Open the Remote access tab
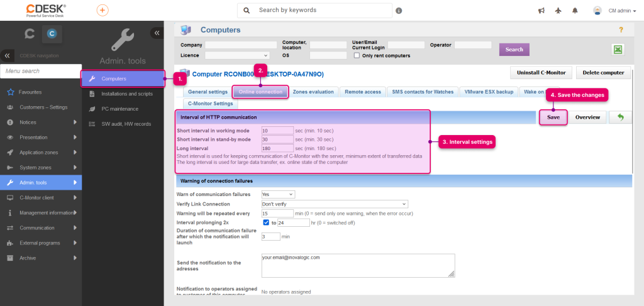Screen dimensions: 644x306 coord(363,92)
